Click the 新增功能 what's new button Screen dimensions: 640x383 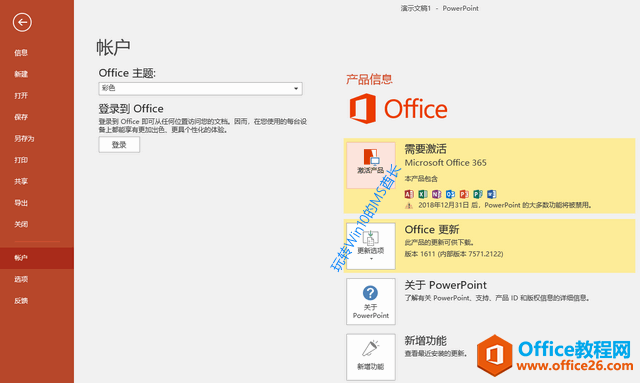point(371,357)
